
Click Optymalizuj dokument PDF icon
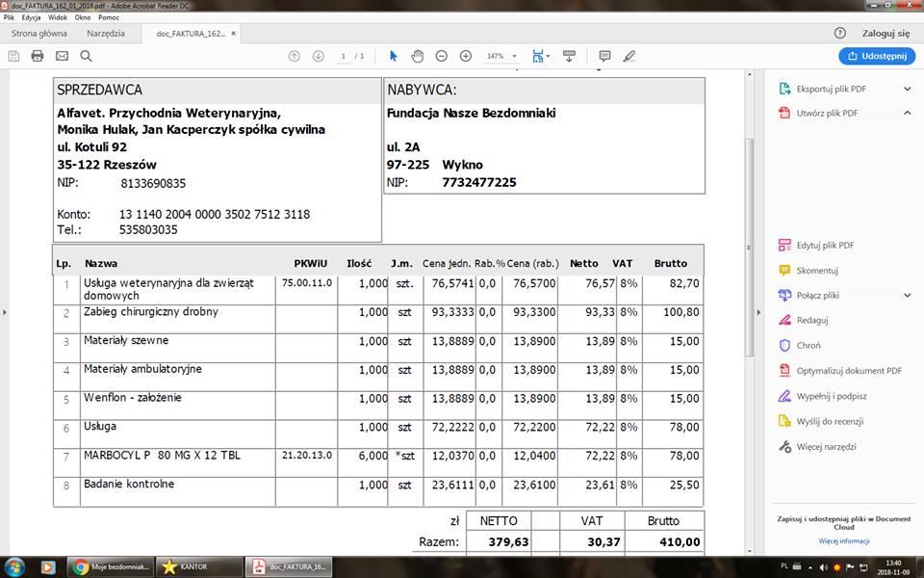tap(784, 370)
